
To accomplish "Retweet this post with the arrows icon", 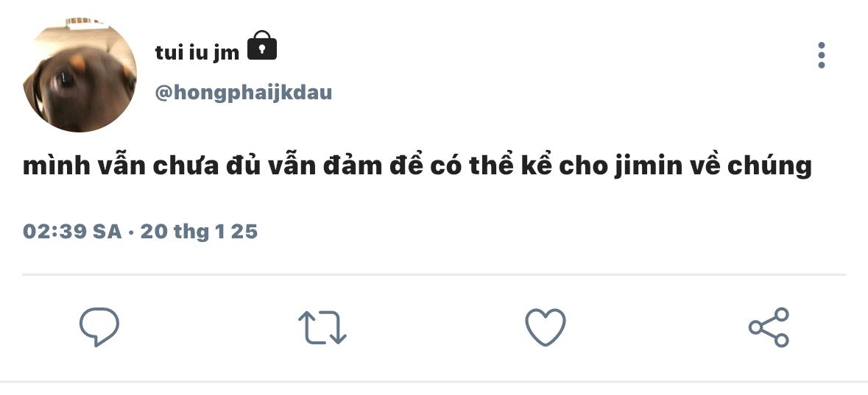I will [x=322, y=327].
